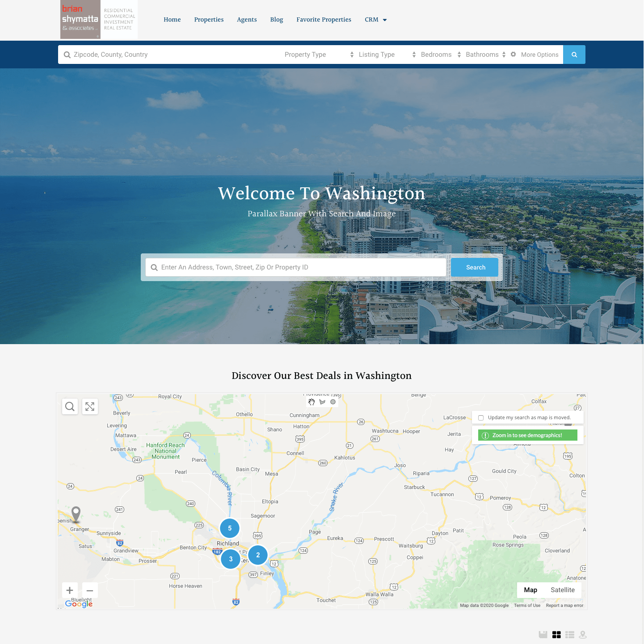The image size is (644, 644).
Task: Click the gray map pin near Granger
Action: [76, 514]
